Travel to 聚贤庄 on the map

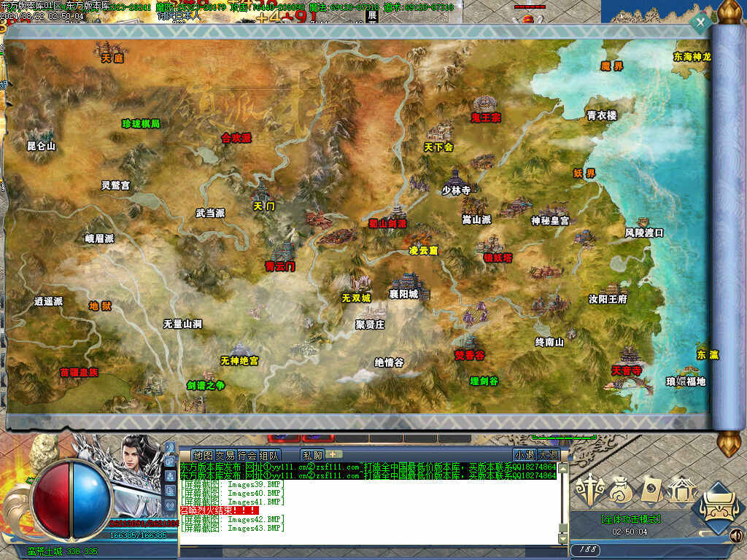point(370,324)
